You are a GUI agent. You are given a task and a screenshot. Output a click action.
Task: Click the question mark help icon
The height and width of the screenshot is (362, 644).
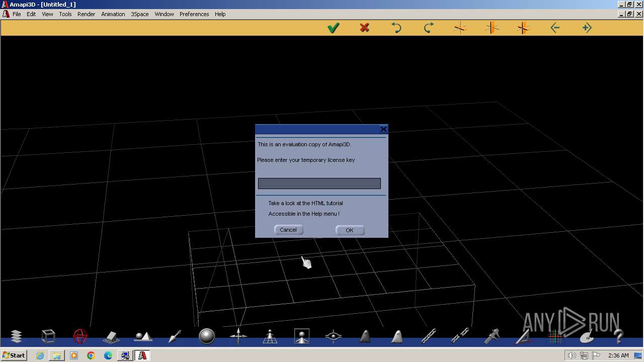point(618,336)
